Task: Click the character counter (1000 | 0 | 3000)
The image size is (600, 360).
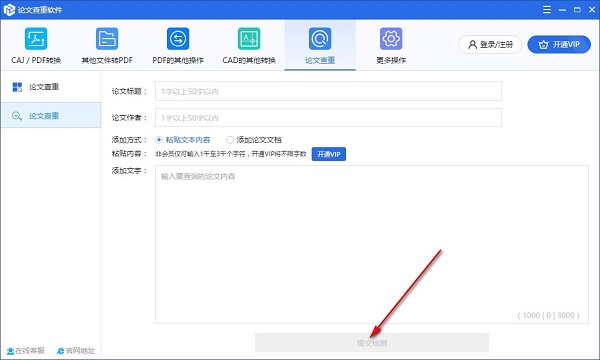Action: pyautogui.click(x=548, y=315)
